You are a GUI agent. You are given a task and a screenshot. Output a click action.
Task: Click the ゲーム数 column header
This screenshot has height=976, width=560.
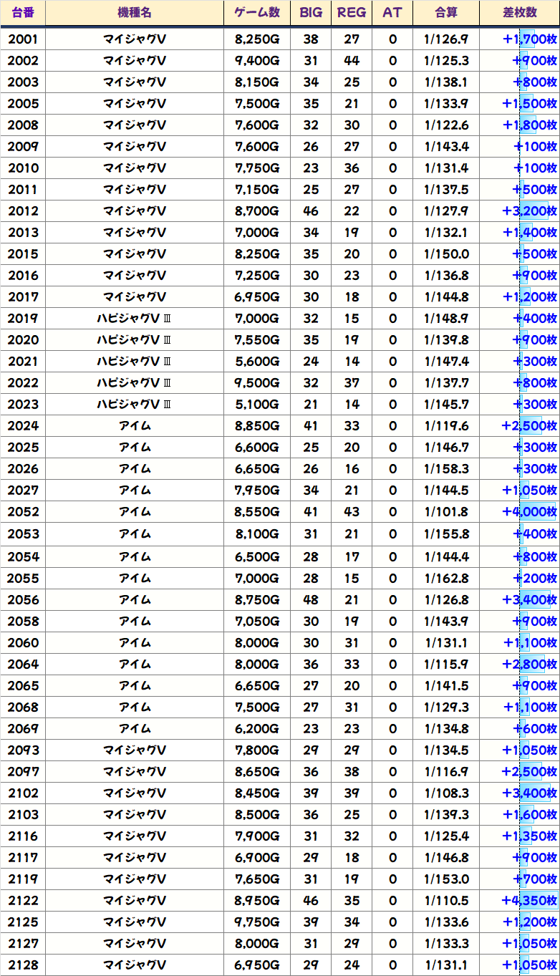257,13
